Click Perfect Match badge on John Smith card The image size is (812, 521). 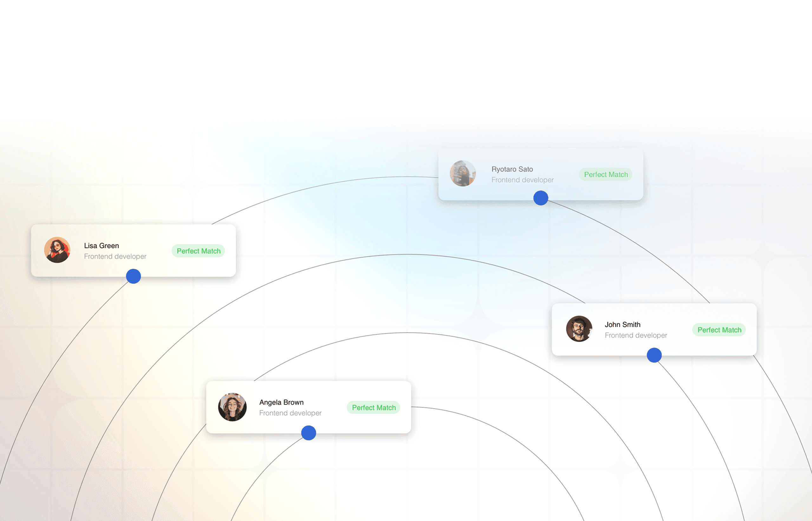719,330
